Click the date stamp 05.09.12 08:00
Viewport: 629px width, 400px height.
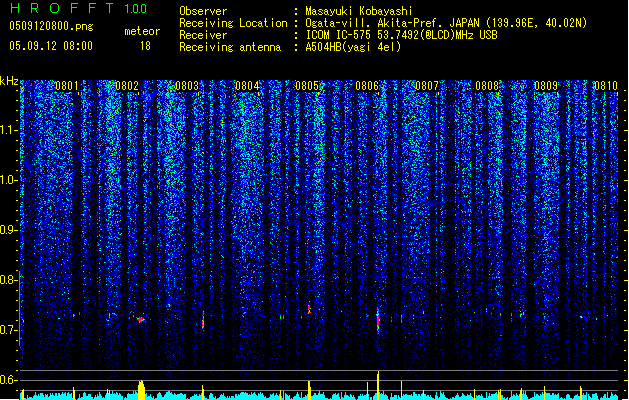coord(51,46)
